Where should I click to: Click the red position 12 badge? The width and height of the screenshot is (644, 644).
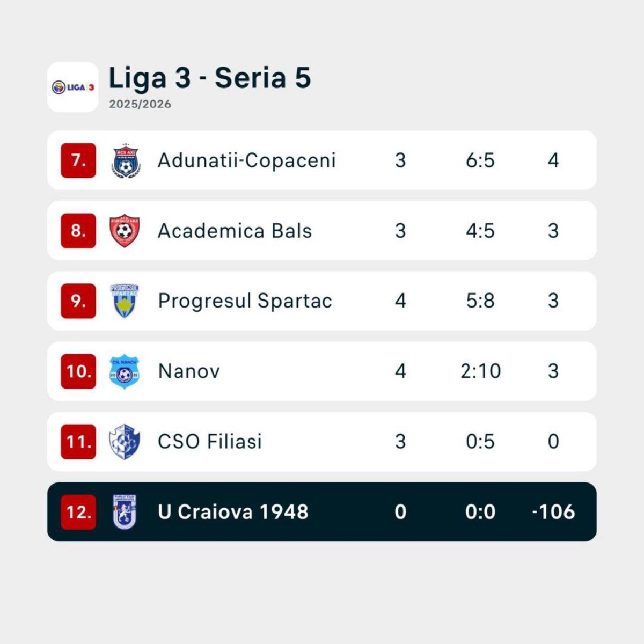point(78,512)
